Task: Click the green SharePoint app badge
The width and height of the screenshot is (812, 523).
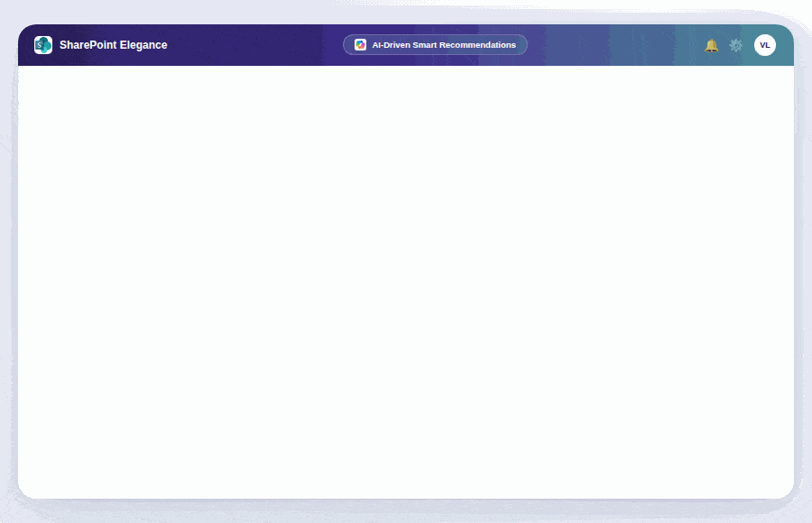Action: point(42,44)
